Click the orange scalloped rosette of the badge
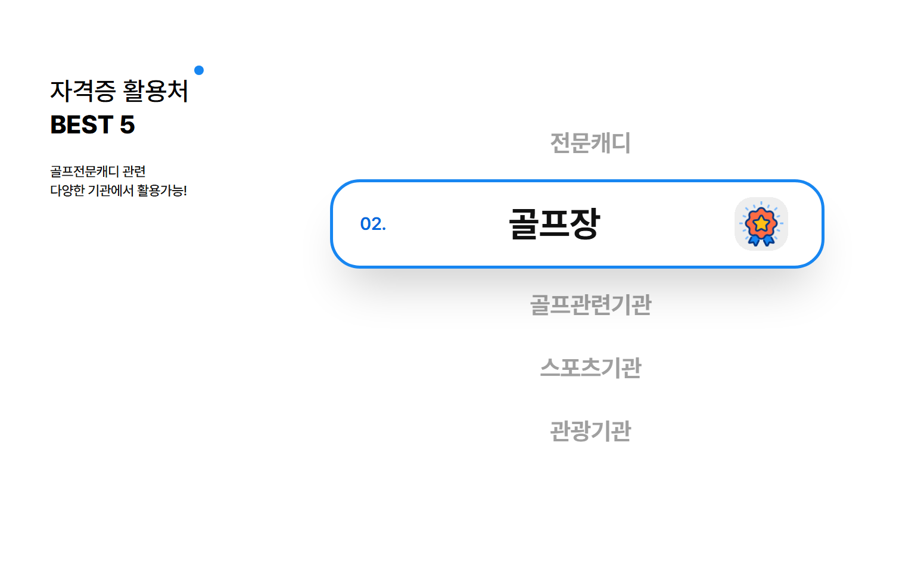 click(761, 223)
